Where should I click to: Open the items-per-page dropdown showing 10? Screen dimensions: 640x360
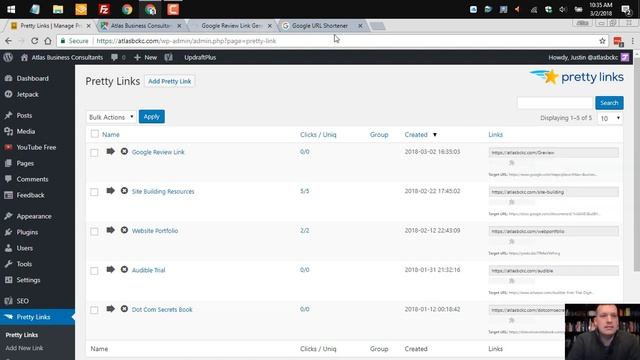[610, 118]
